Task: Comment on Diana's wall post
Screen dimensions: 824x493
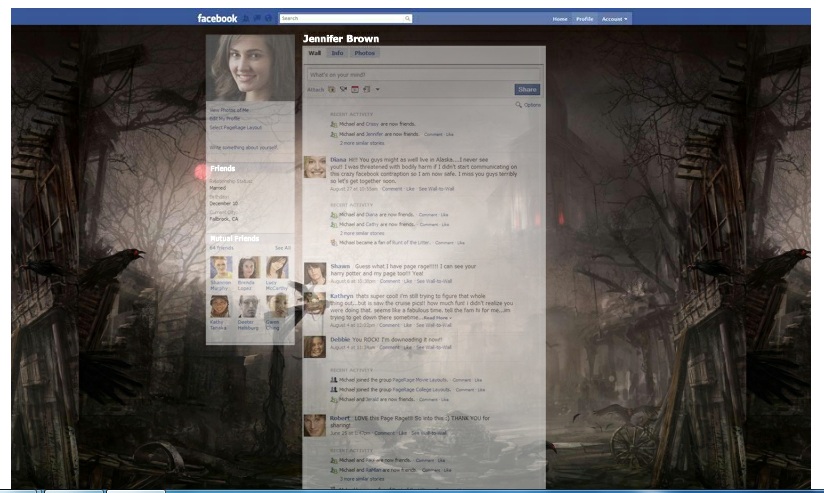Action: click(x=392, y=189)
